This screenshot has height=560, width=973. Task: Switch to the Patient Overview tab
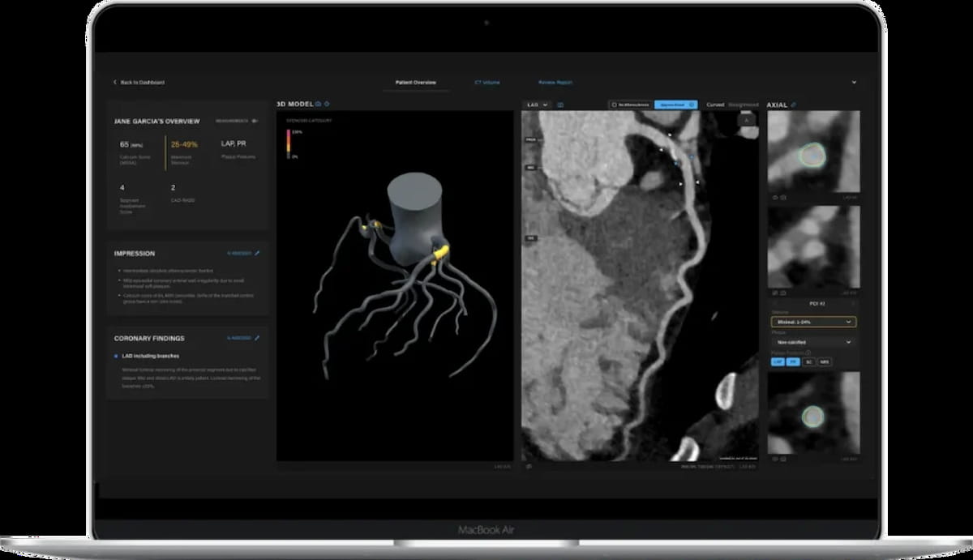[x=416, y=83]
